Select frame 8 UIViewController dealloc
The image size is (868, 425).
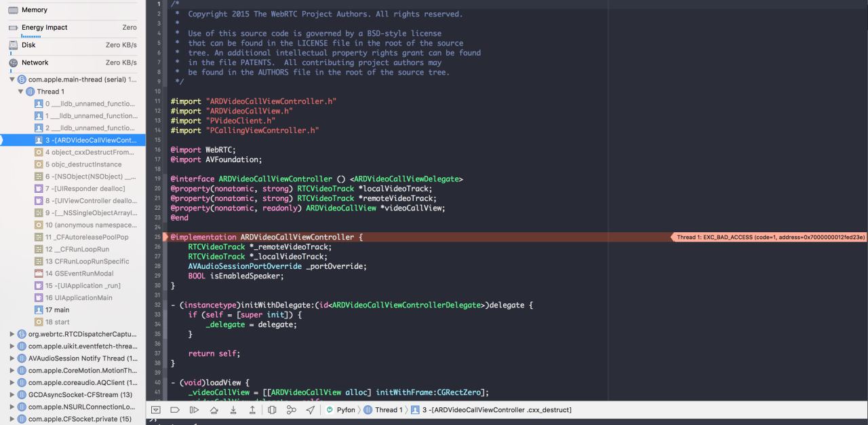(73, 201)
